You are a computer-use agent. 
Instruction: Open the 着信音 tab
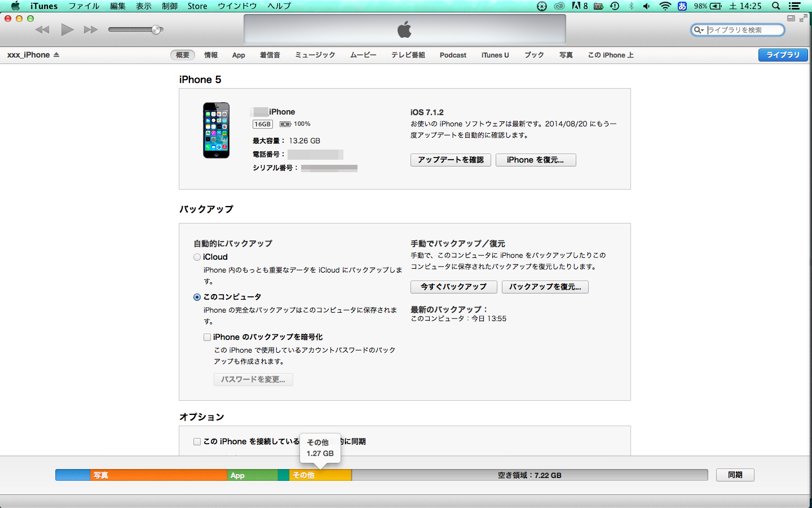click(x=270, y=55)
